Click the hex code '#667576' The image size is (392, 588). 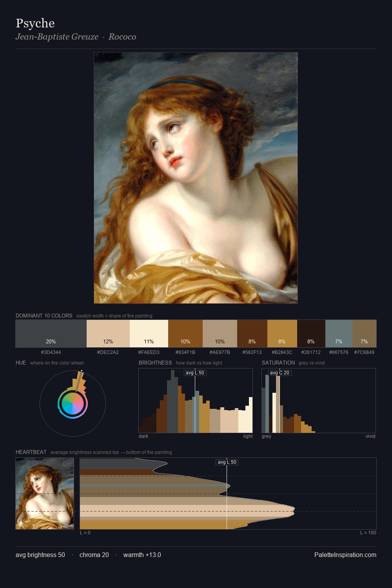coord(339,352)
